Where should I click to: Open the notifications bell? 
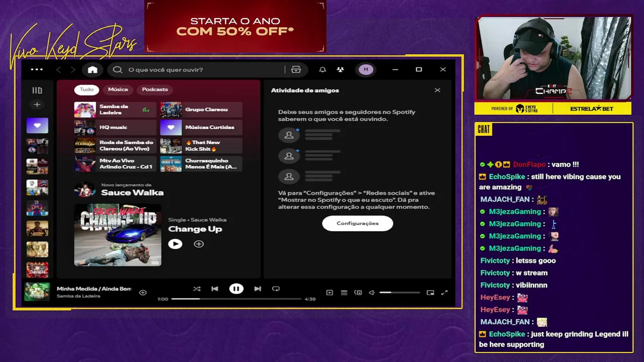point(323,70)
